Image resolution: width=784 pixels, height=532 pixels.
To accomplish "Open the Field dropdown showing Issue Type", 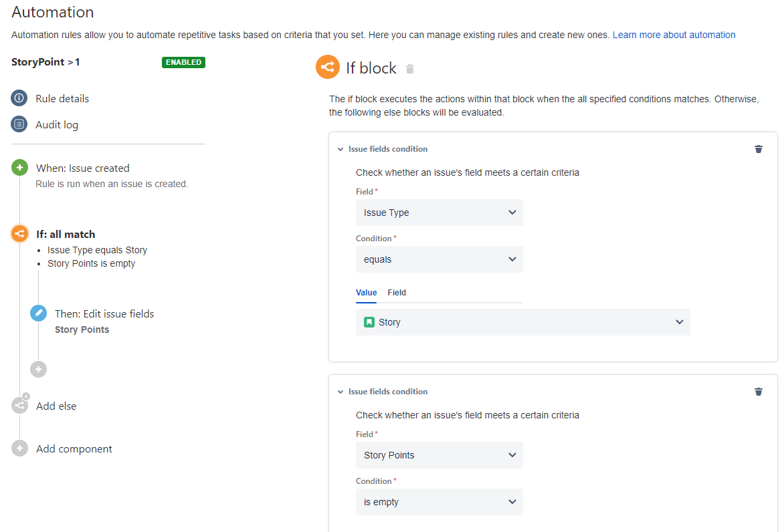I will (x=439, y=212).
